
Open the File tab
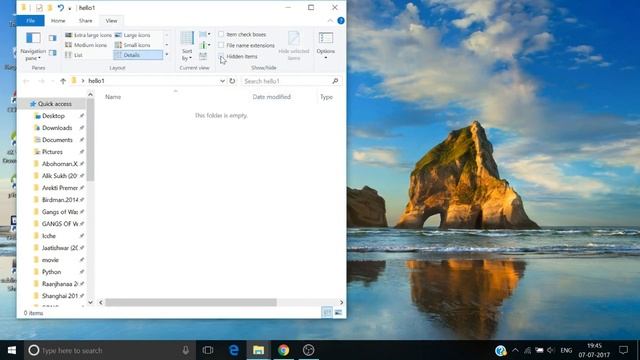pyautogui.click(x=31, y=21)
